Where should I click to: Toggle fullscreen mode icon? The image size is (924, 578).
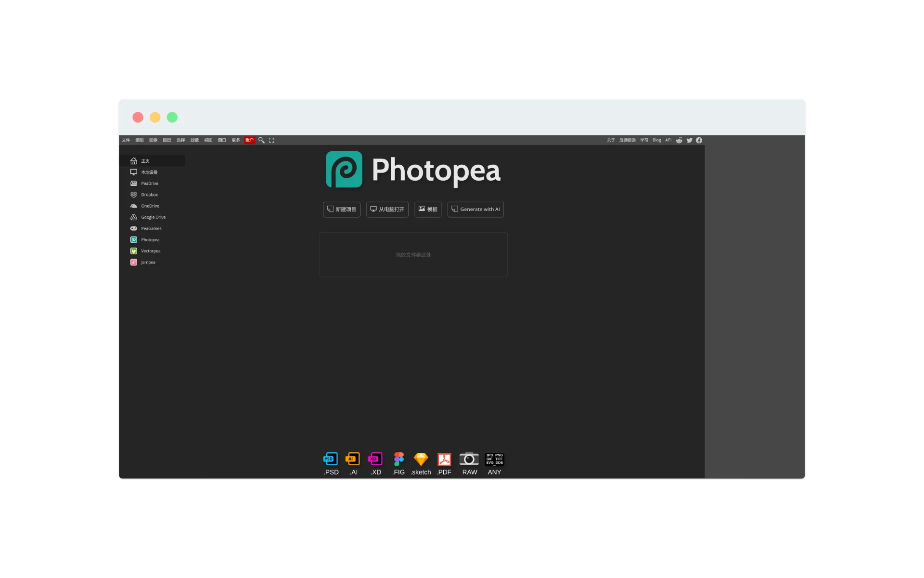[271, 140]
